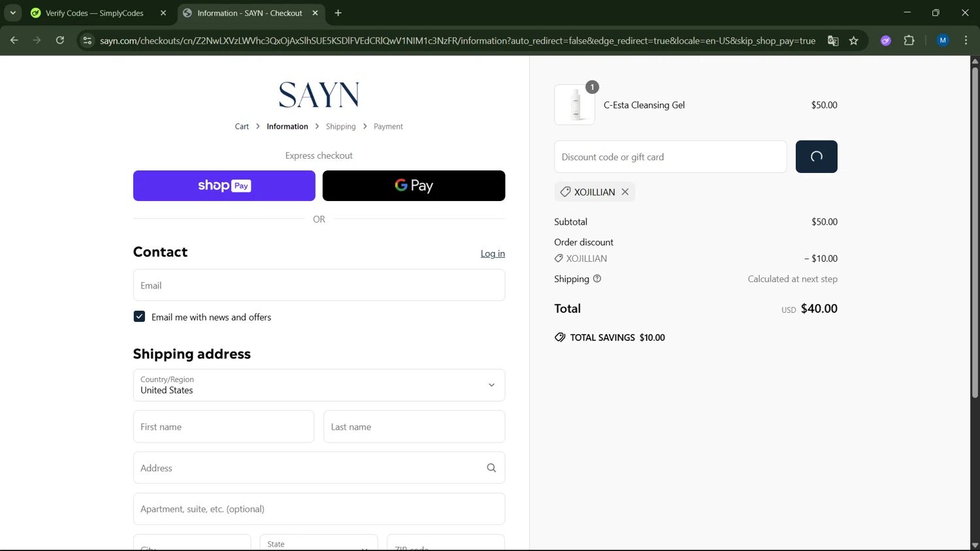The image size is (980, 551).
Task: Select the Shipping breadcrumb step
Action: pyautogui.click(x=341, y=127)
